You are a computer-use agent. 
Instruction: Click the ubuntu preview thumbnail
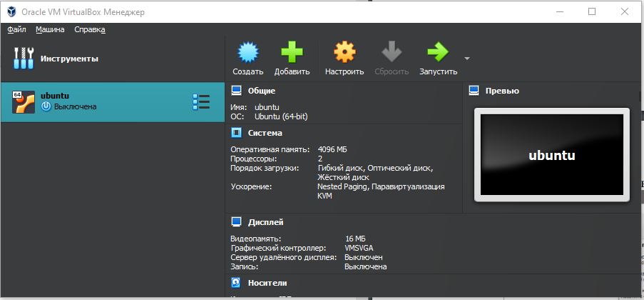(551, 155)
